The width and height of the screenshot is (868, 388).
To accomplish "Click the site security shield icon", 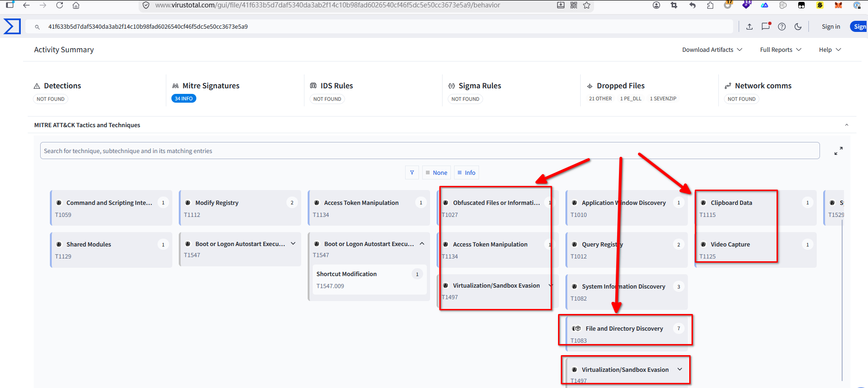I will 146,6.
